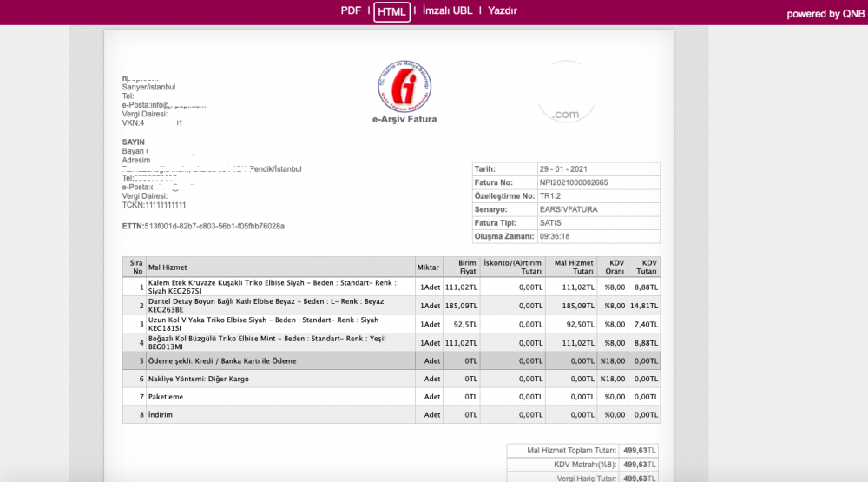Click the Uzun Kol V Yaka Triko row
Screen dimensions: 868x482
point(391,324)
